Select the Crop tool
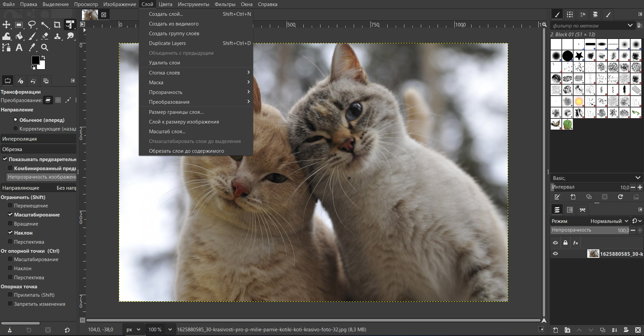Screen dimensions: 644x336 pyautogui.click(x=57, y=25)
